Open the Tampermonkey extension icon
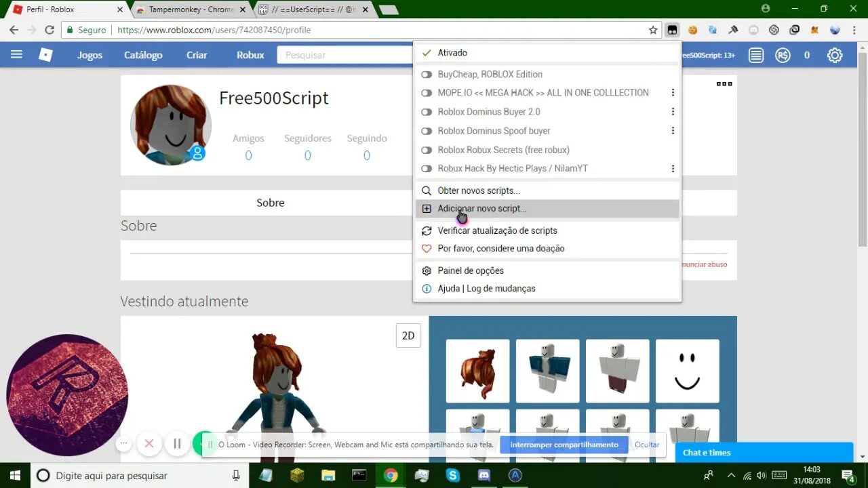This screenshot has height=488, width=868. (672, 30)
